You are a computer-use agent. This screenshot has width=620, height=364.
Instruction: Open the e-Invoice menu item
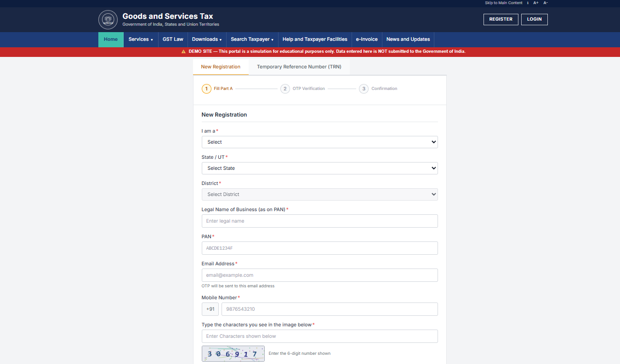click(x=367, y=39)
